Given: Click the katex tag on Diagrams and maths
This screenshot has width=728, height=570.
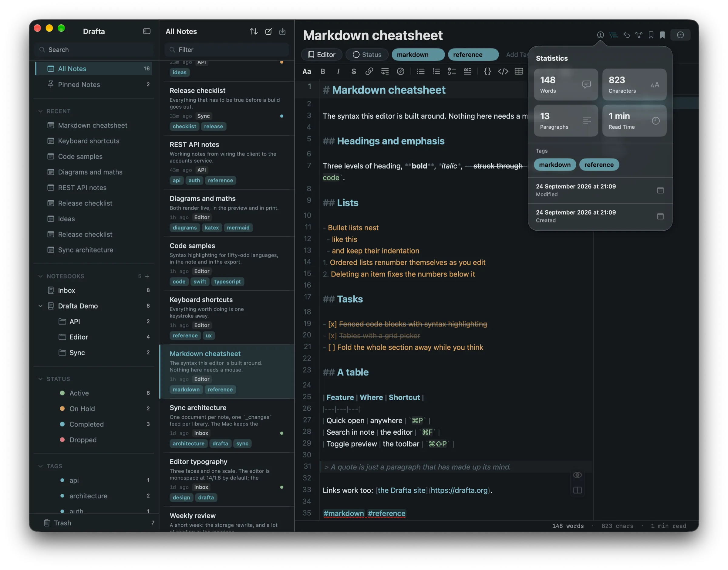Looking at the screenshot, I should 212,228.
